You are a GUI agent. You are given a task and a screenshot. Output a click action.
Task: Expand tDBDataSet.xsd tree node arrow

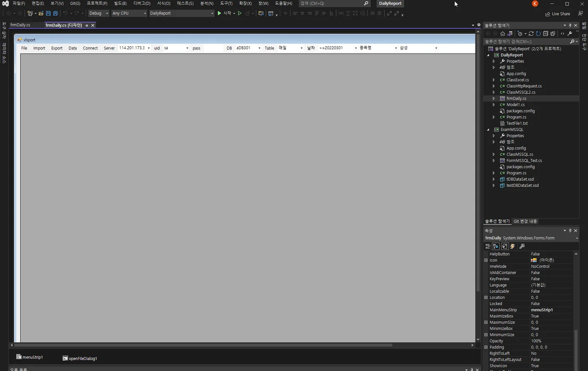click(494, 179)
